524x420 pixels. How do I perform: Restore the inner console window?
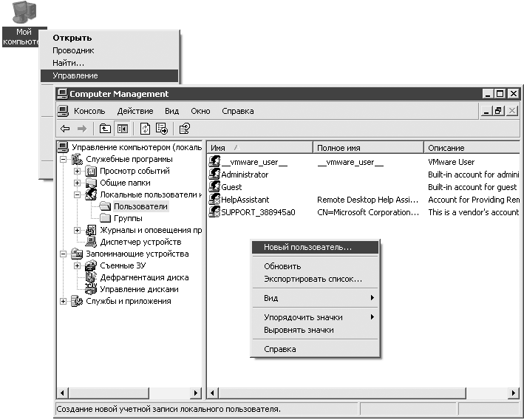499,111
